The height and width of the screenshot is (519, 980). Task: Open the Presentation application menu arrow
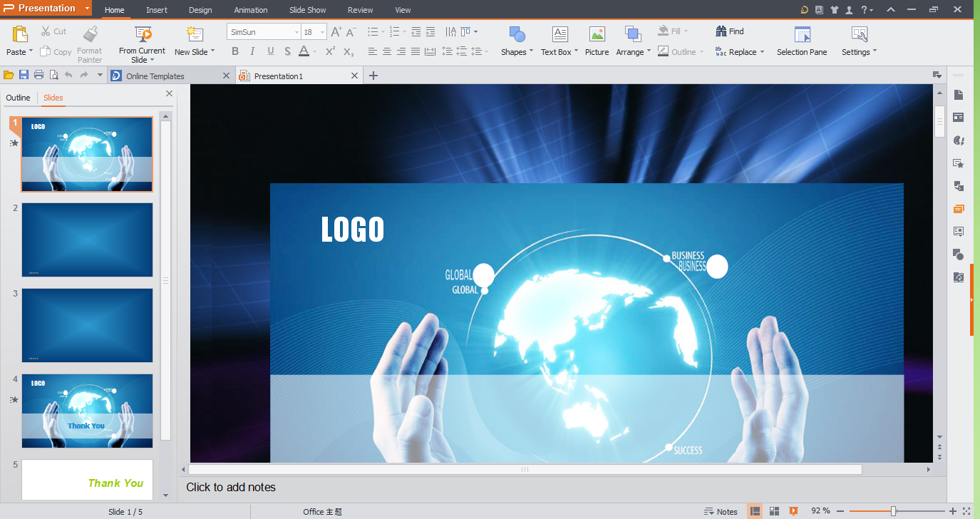coord(87,9)
